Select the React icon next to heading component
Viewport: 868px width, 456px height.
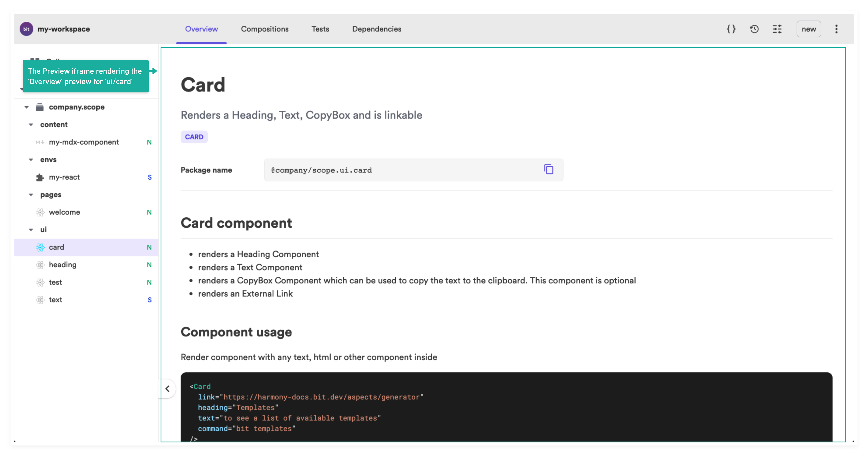[x=40, y=265]
